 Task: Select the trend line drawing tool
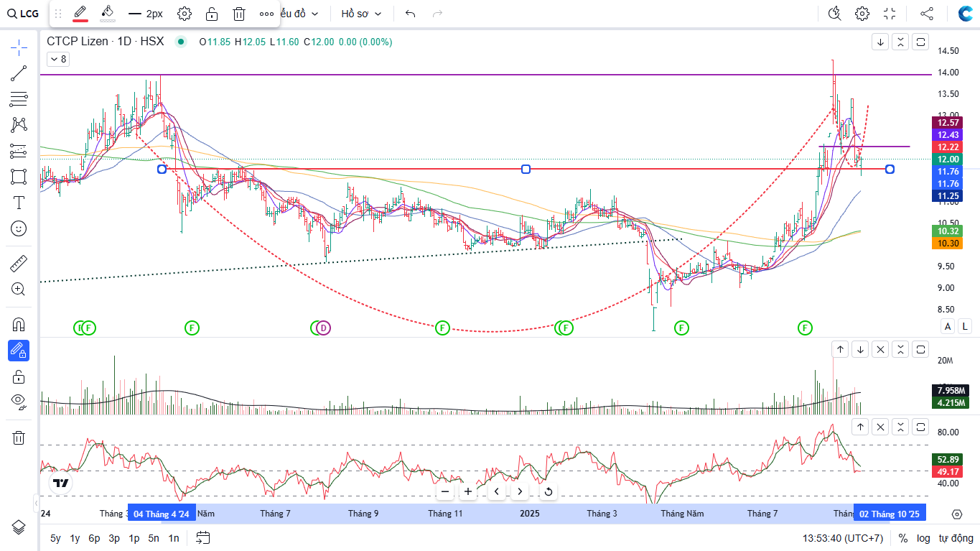pyautogui.click(x=19, y=73)
